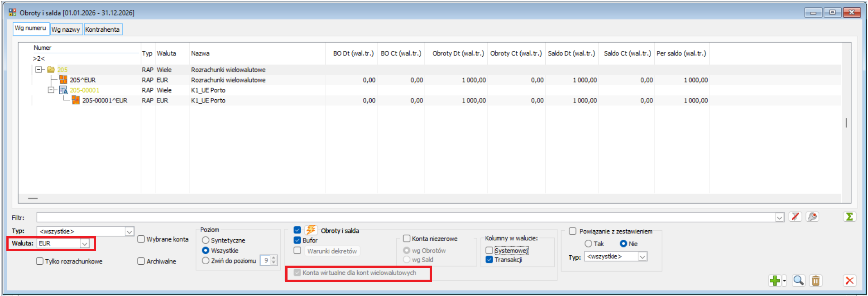Click the green sigma sum icon
This screenshot has height=296, width=868.
tap(849, 217)
